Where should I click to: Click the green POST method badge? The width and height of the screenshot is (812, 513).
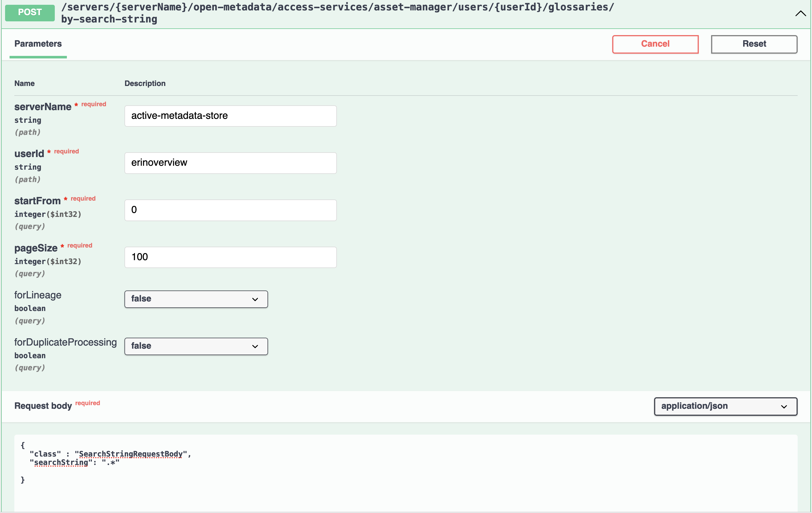coord(30,12)
